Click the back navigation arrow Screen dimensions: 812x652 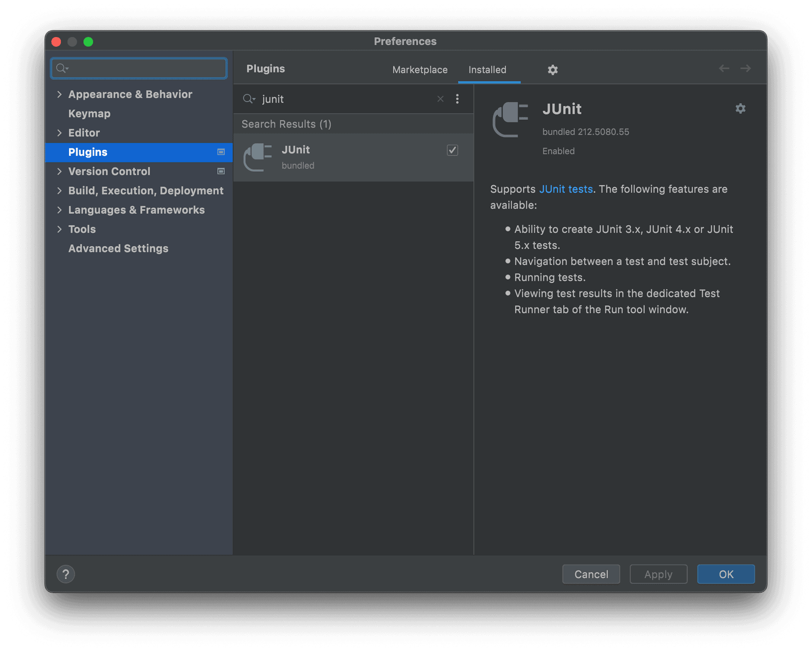click(x=724, y=69)
